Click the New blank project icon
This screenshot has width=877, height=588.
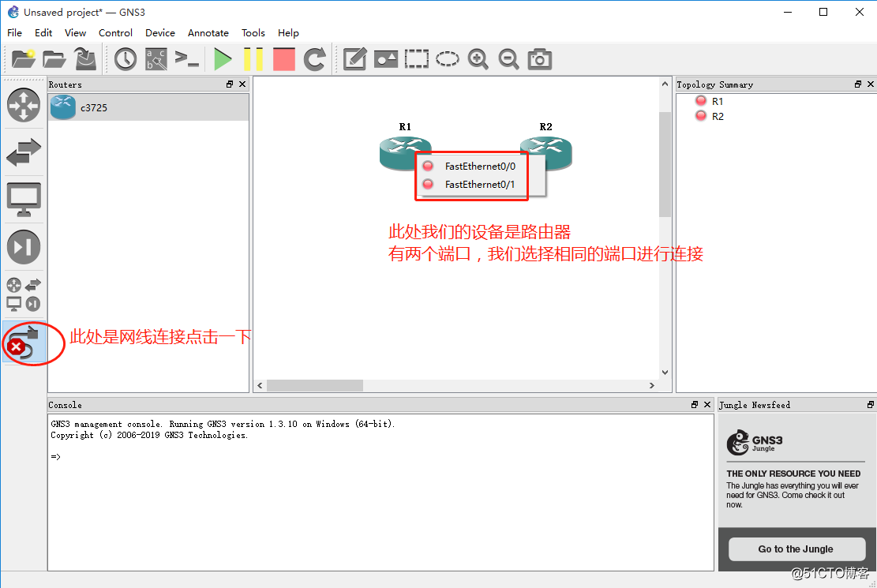(24, 58)
